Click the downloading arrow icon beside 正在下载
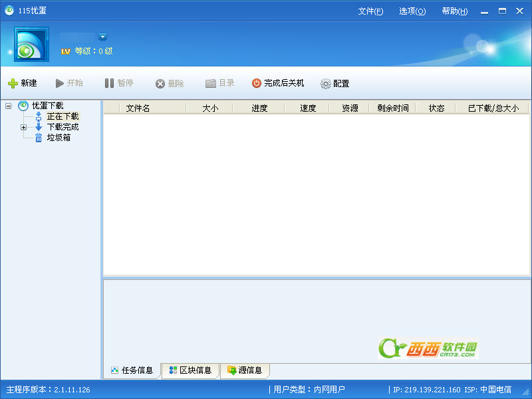Screen dimensions: 532x399 39,116
